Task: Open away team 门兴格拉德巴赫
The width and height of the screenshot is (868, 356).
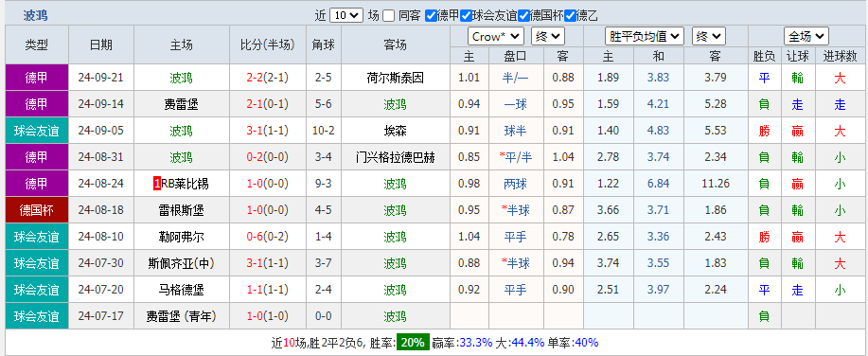Action: [396, 157]
